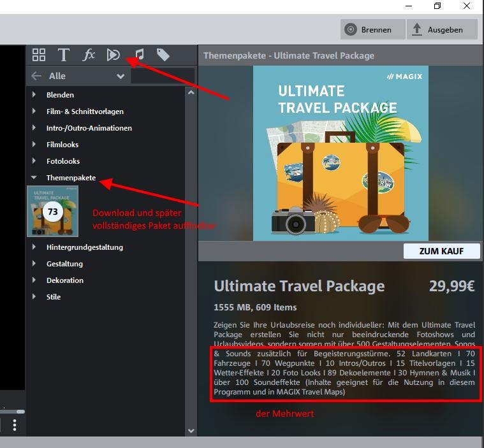Viewport: 484px width, 448px height.
Task: Click the Brennen disc button
Action: tap(372, 29)
